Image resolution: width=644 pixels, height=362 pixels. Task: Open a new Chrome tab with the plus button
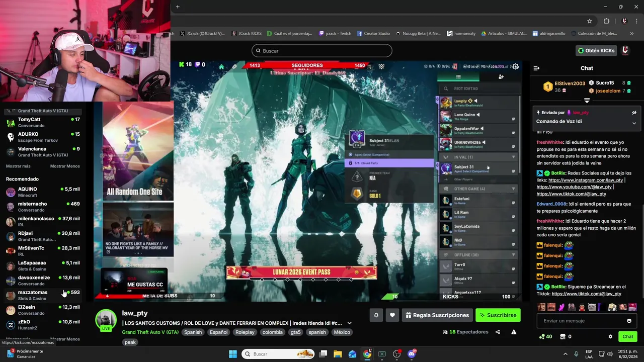tap(178, 7)
